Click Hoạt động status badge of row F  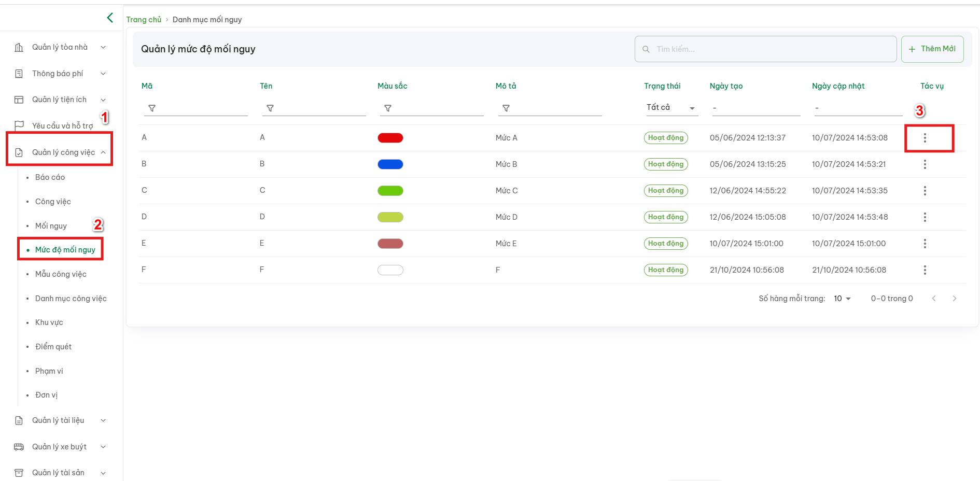click(x=666, y=270)
